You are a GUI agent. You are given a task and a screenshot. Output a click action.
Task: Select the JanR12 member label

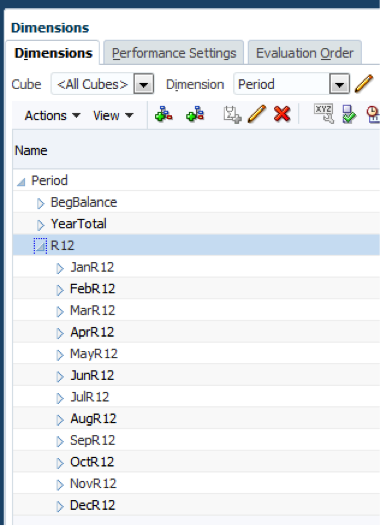92,267
